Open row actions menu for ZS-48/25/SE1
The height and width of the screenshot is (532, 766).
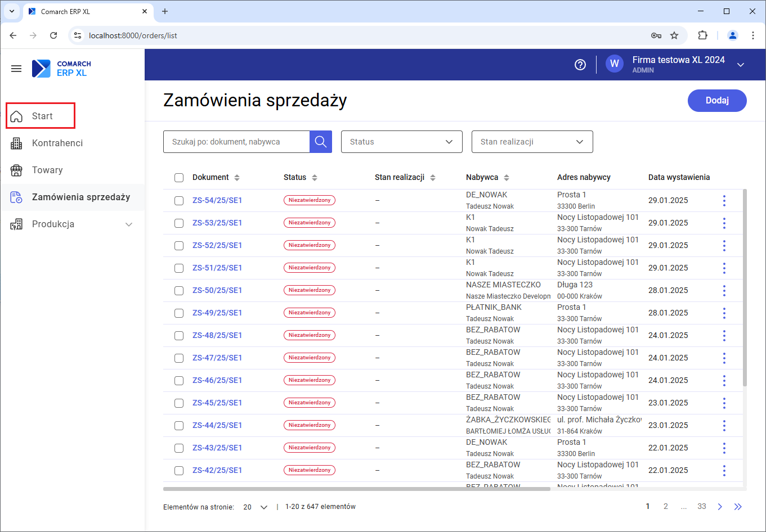coord(724,335)
